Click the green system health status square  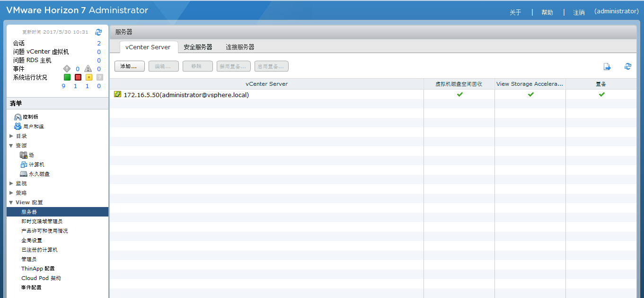click(67, 77)
